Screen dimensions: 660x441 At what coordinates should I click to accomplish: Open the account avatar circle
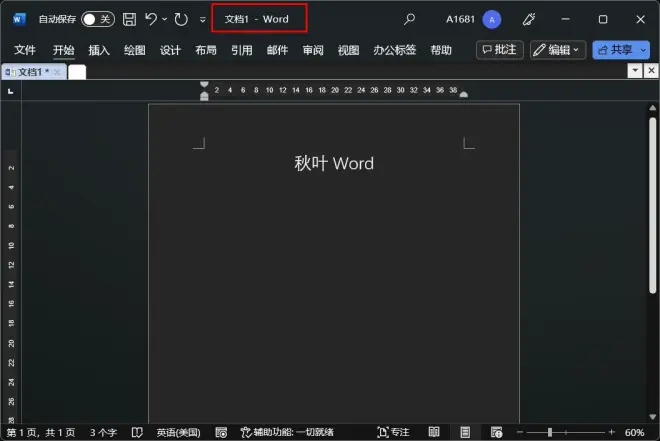tap(492, 19)
